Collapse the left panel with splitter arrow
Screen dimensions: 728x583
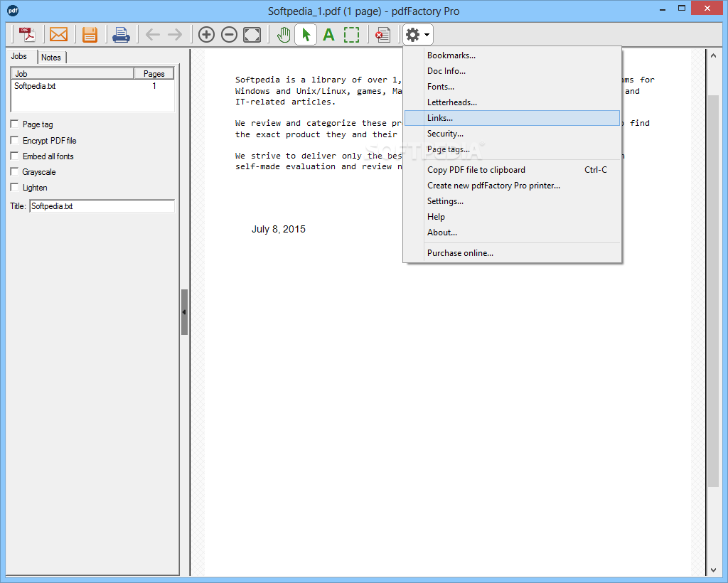click(184, 312)
